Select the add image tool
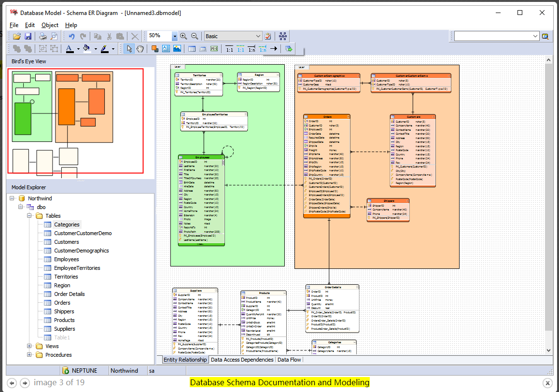Image resolution: width=559 pixels, height=392 pixels. pos(177,49)
